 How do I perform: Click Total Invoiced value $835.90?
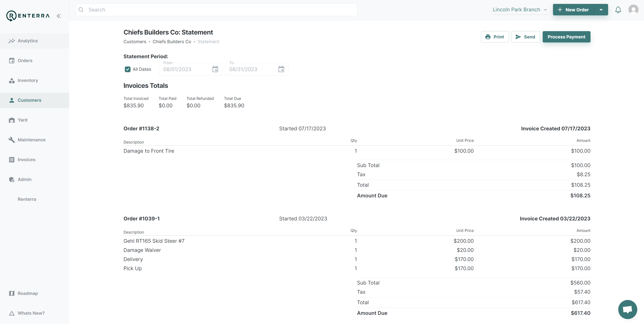coord(134,106)
